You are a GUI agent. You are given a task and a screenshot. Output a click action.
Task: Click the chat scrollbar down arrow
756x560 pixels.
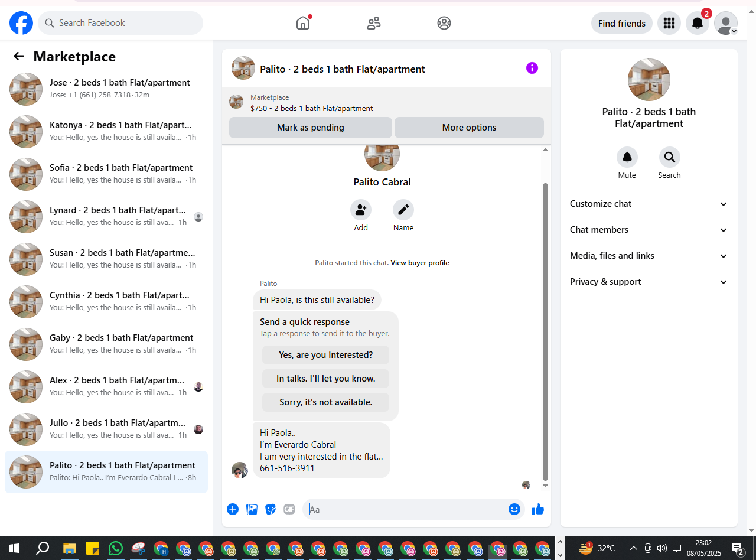(x=545, y=486)
